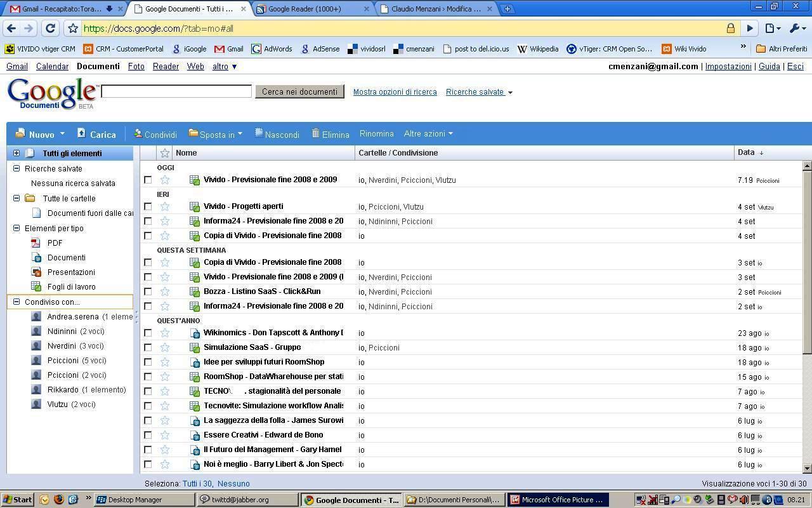812x508 pixels.
Task: Open Presentazioni filter icon in sidebar
Action: click(x=36, y=272)
